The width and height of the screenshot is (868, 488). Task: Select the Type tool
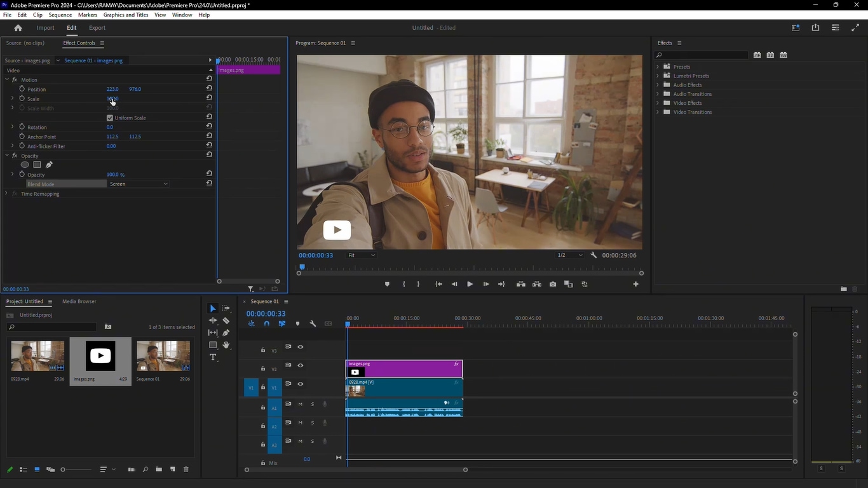[213, 356]
